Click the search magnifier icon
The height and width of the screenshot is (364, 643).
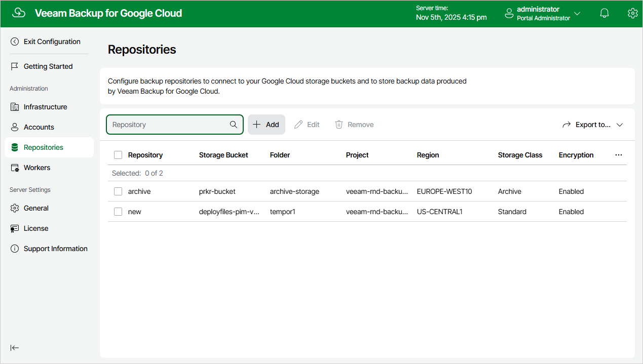234,125
